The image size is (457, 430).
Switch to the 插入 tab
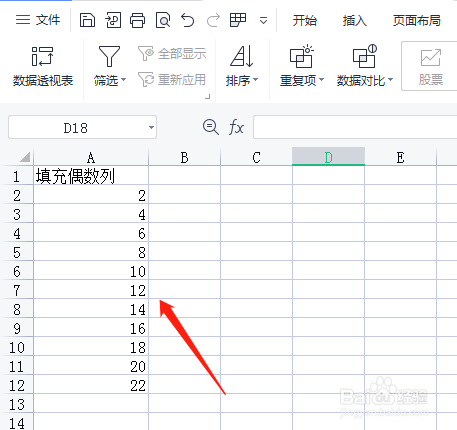tap(355, 21)
